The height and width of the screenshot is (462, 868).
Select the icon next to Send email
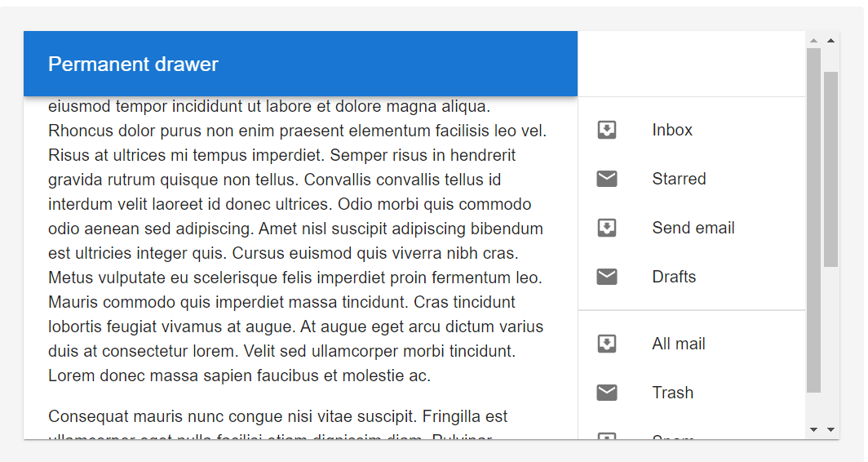tap(607, 228)
